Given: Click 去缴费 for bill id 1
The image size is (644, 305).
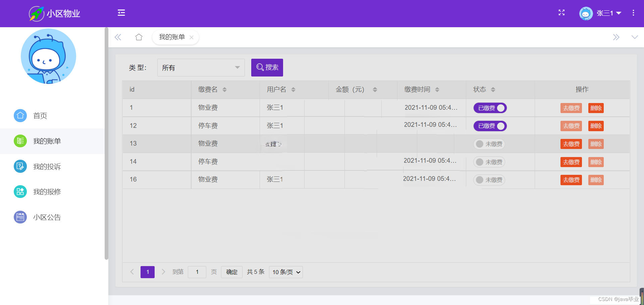Looking at the screenshot, I should [571, 108].
